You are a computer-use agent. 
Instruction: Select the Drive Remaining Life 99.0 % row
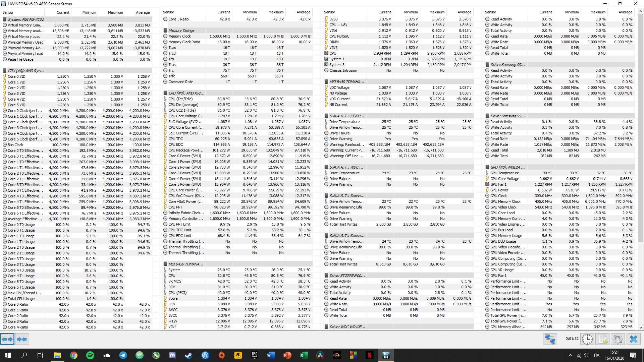(398, 207)
